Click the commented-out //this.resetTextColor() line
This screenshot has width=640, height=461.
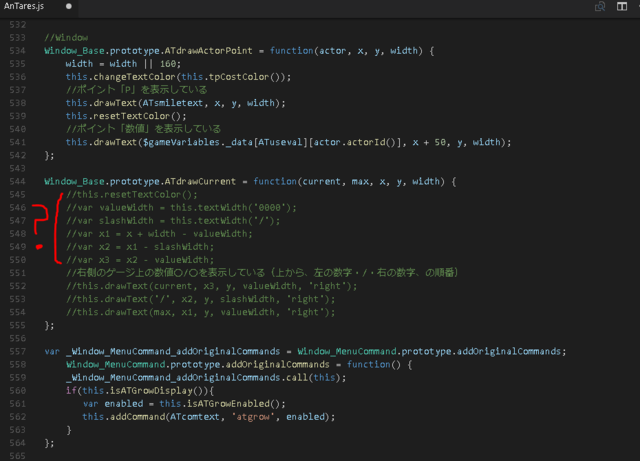pos(131,194)
